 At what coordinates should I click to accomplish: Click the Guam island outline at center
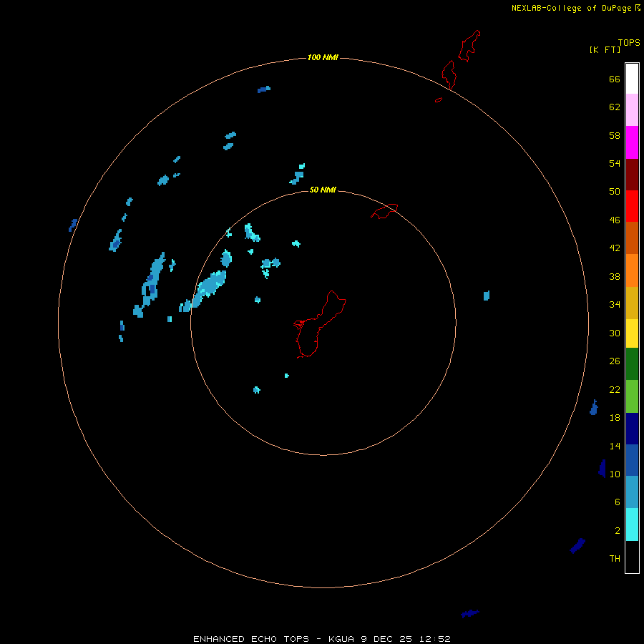click(x=320, y=324)
